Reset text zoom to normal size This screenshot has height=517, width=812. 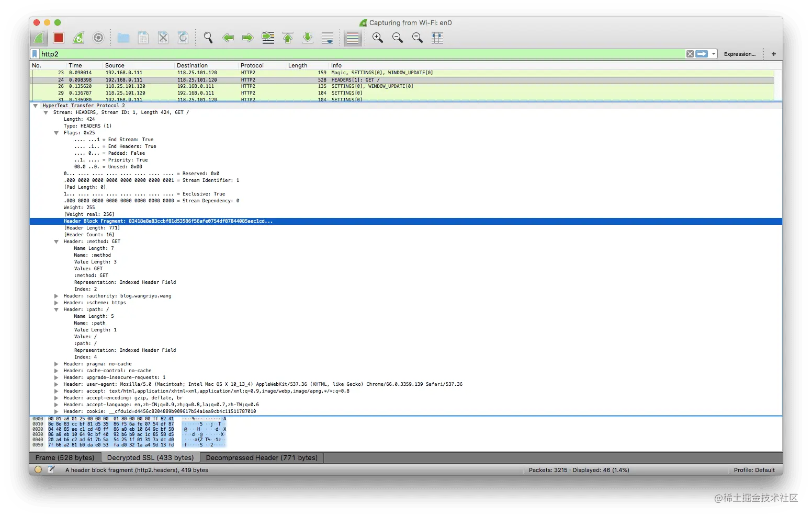[x=418, y=38]
